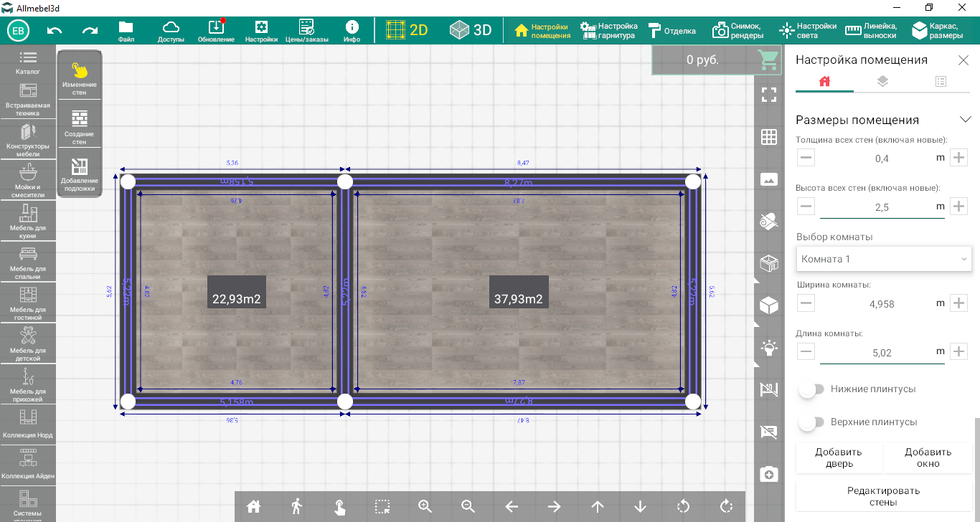Click the dashed area selection icon
Viewport: 980px width, 522px height.
[382, 506]
